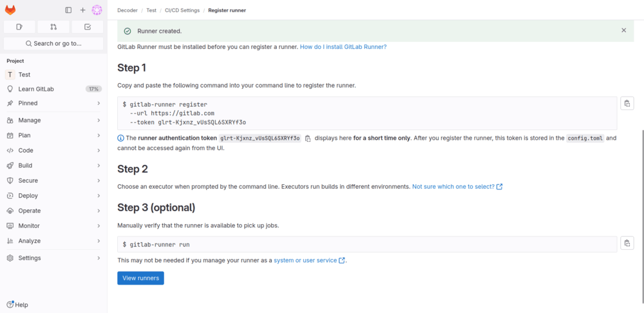The height and width of the screenshot is (313, 644).
Task: Click the GitLab logo home icon
Action: coord(10,10)
